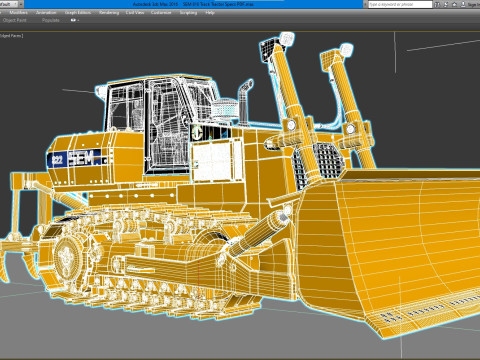Open the workspace selector dropdown
The width and height of the screenshot is (480, 360).
(x=8, y=4)
